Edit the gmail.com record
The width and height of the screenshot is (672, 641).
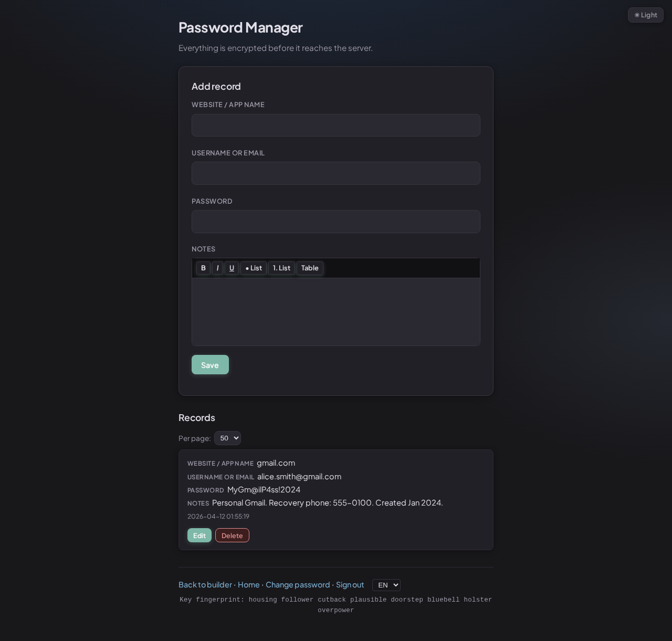coord(199,535)
